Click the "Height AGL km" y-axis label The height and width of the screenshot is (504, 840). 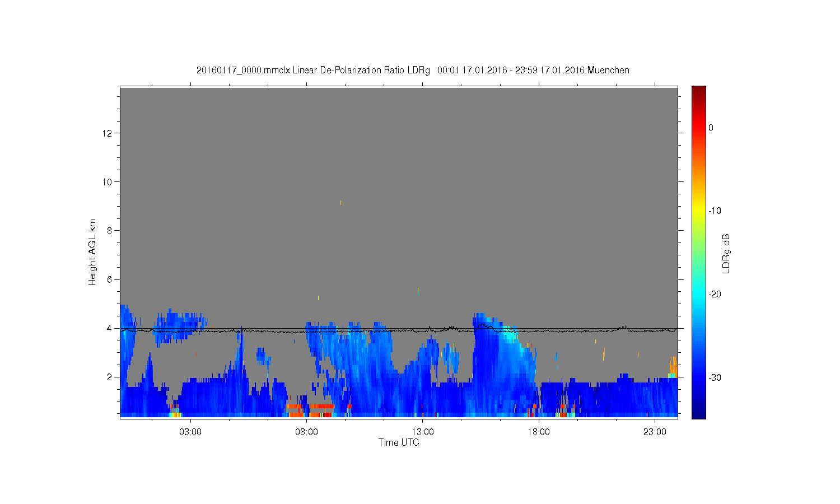(92, 252)
